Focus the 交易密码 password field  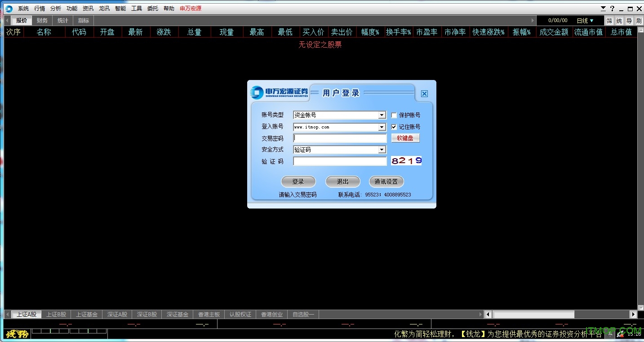[340, 138]
